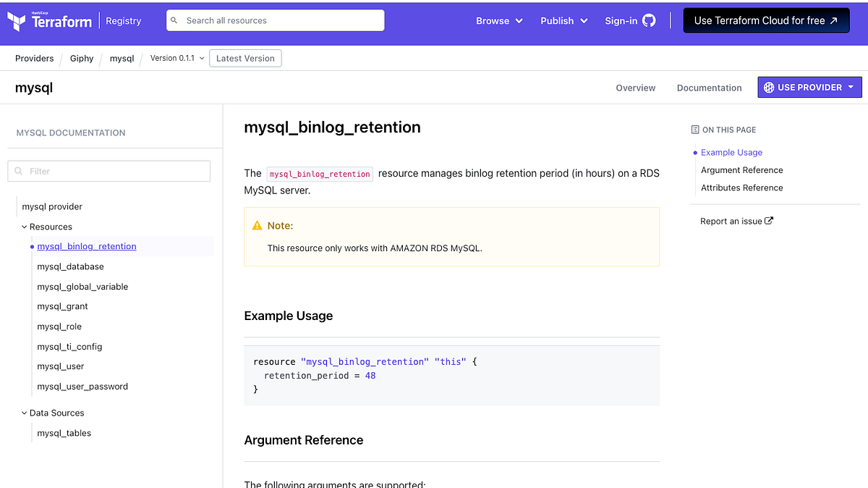Screen dimensions: 868x488
Task: Switch to the Documentation tab
Action: tap(709, 88)
